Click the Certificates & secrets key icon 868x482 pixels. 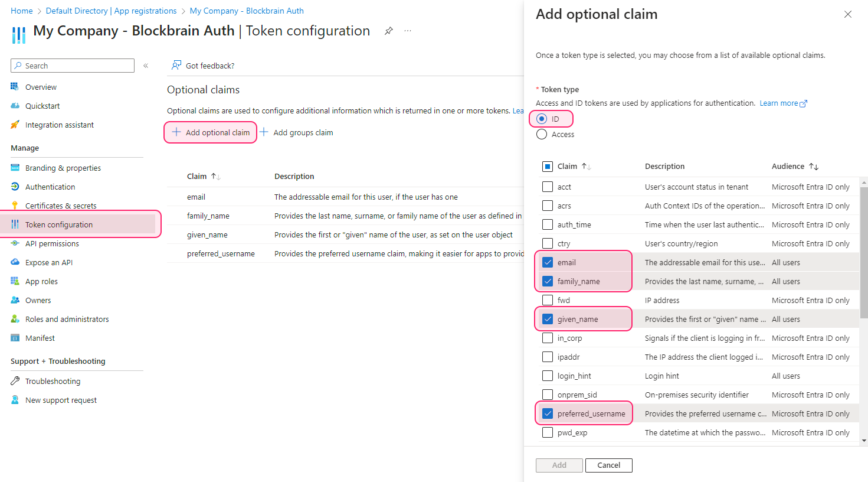coord(15,206)
